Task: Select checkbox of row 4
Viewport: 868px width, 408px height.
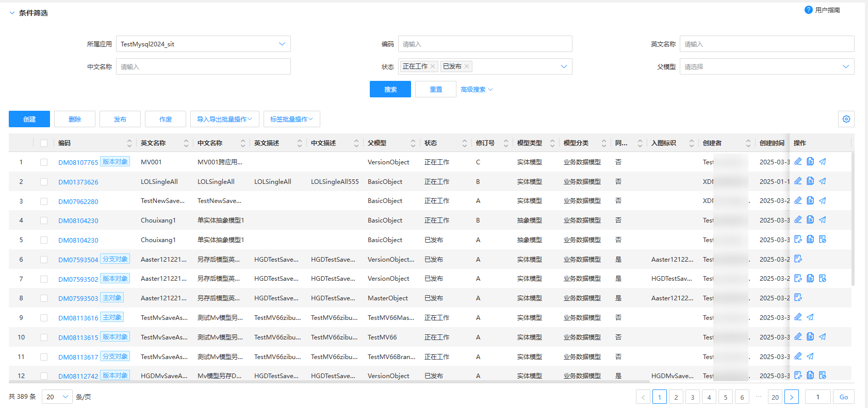Action: tap(44, 220)
